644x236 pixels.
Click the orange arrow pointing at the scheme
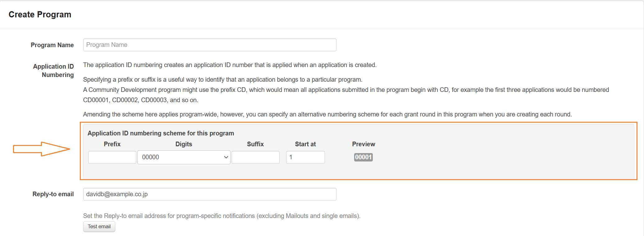point(41,149)
